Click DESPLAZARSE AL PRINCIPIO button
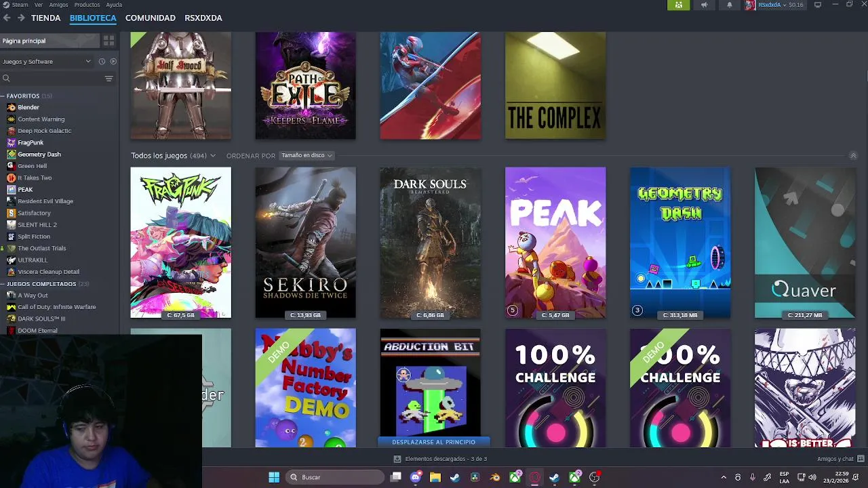868x488 pixels. [433, 442]
